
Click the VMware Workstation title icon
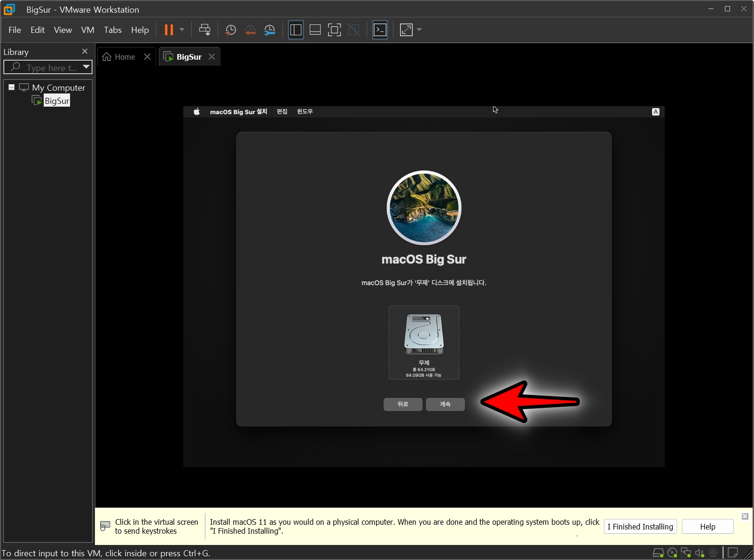(9, 9)
